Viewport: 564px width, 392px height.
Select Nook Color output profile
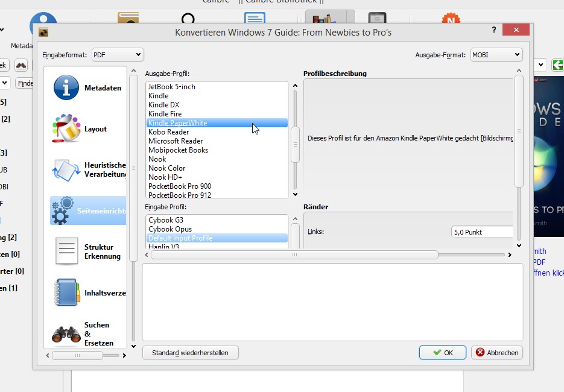tap(217, 168)
